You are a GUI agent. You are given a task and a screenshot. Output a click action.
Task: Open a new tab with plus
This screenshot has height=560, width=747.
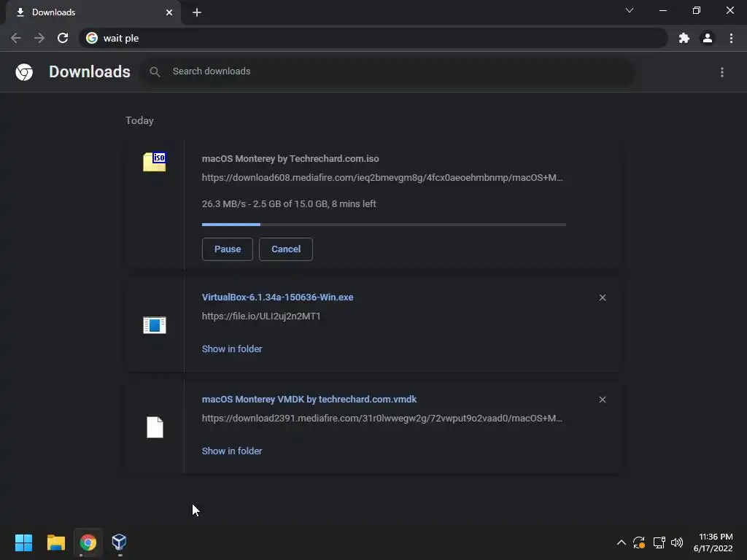[x=197, y=12]
